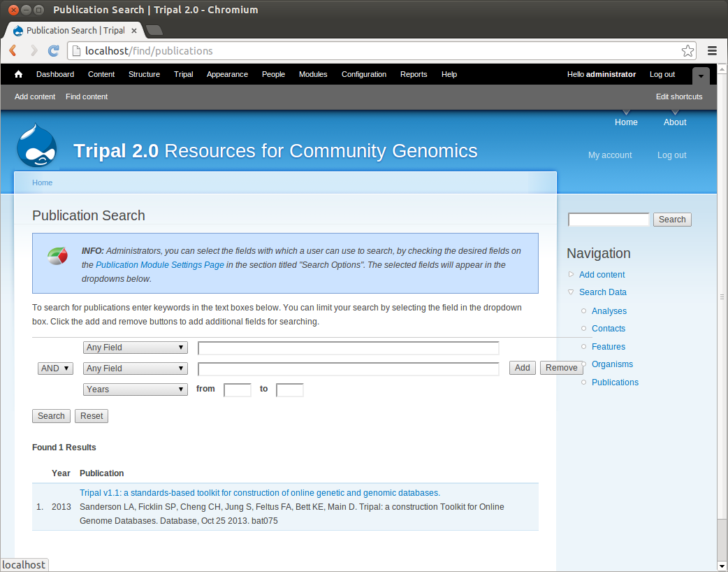Viewport: 728px width, 572px height.
Task: Click the browser back arrow
Action: [13, 50]
